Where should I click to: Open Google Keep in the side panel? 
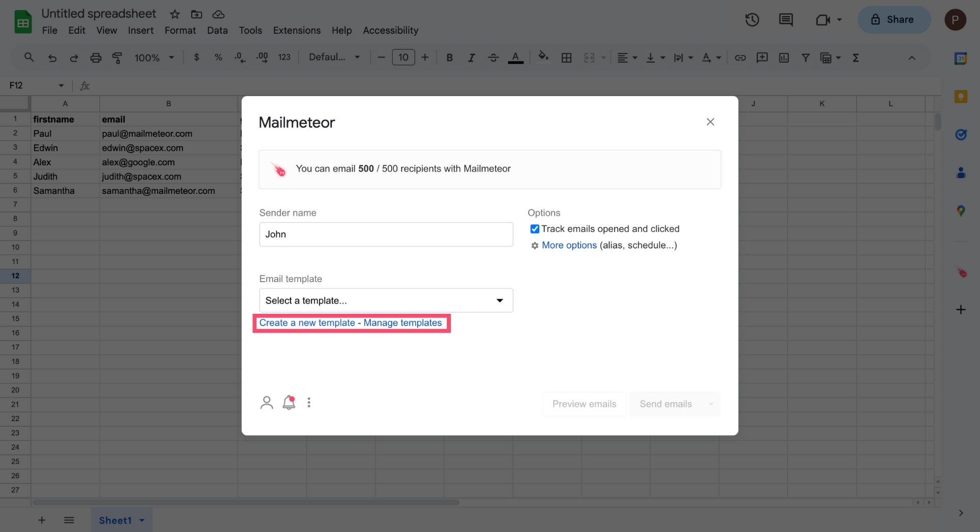click(961, 97)
